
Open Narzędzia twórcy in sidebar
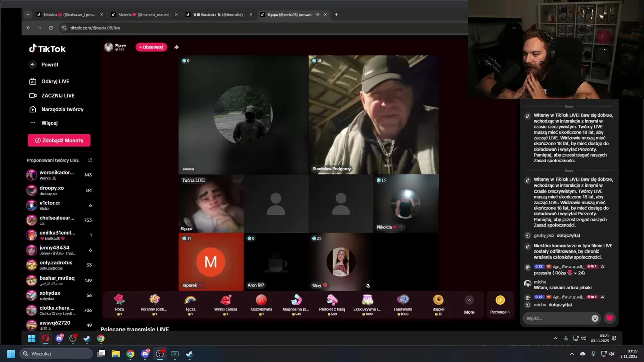[x=56, y=109]
